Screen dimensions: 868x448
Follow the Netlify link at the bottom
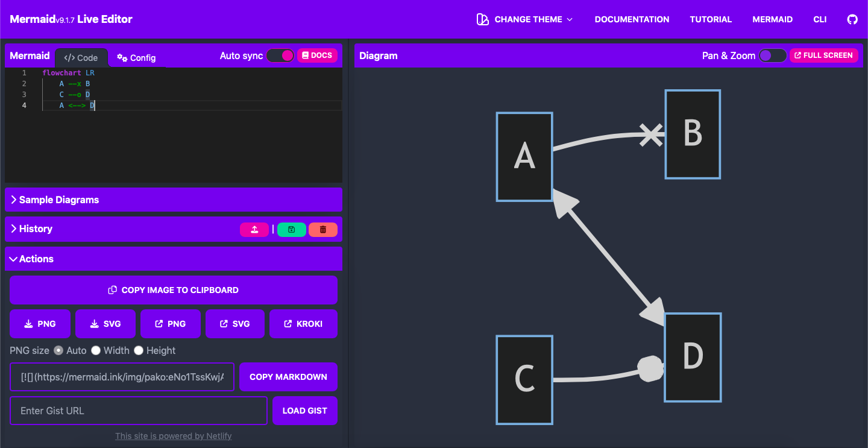pos(173,435)
